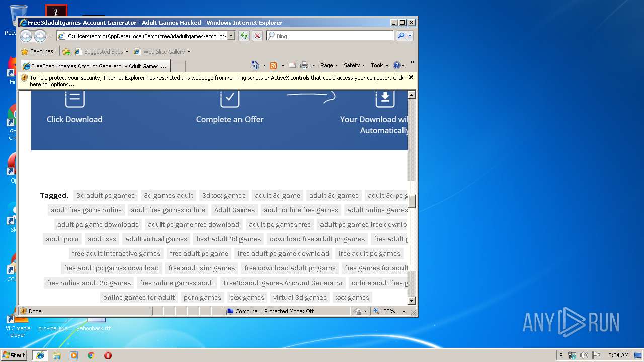644x362 pixels.
Task: Click the Complete an Offer checkmark icon
Action: click(x=230, y=99)
